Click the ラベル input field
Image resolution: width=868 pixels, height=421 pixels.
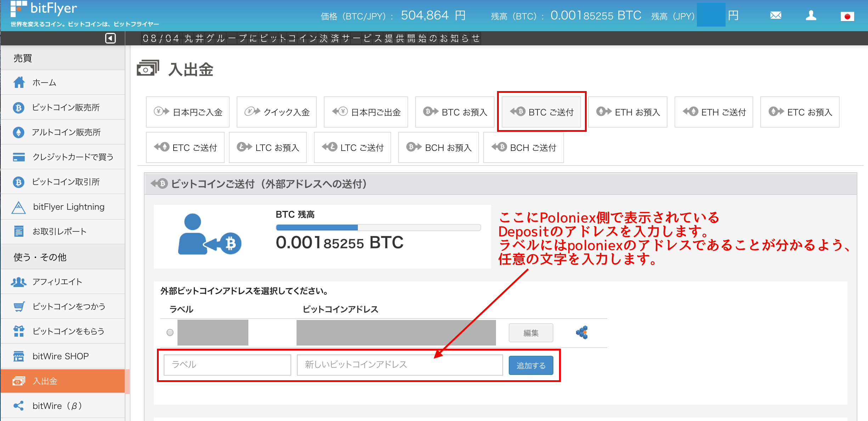point(227,365)
